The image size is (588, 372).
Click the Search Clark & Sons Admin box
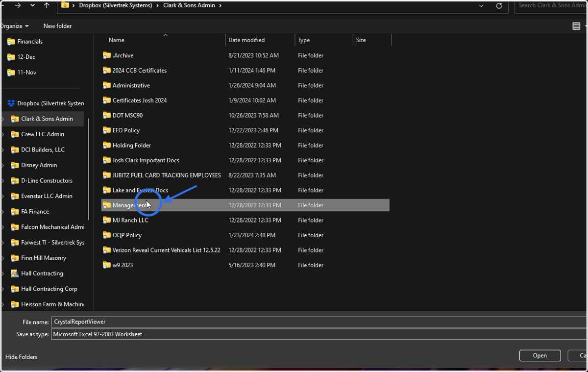click(551, 5)
